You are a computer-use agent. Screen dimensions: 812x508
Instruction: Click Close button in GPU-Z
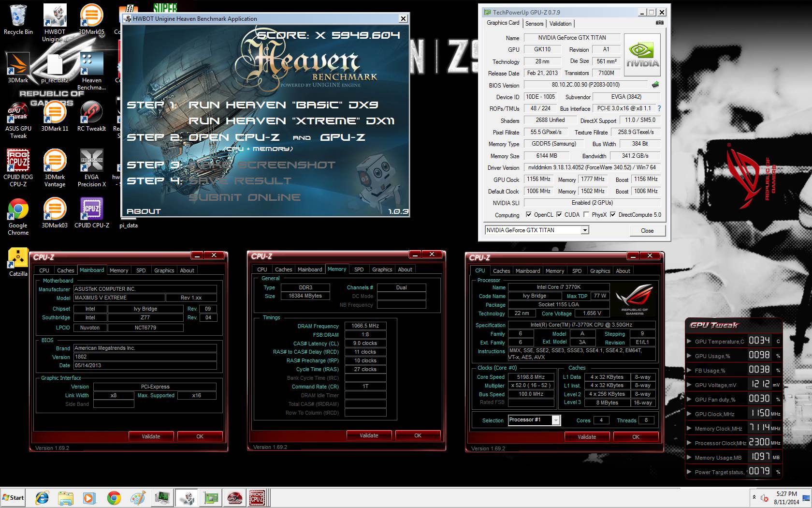[647, 230]
